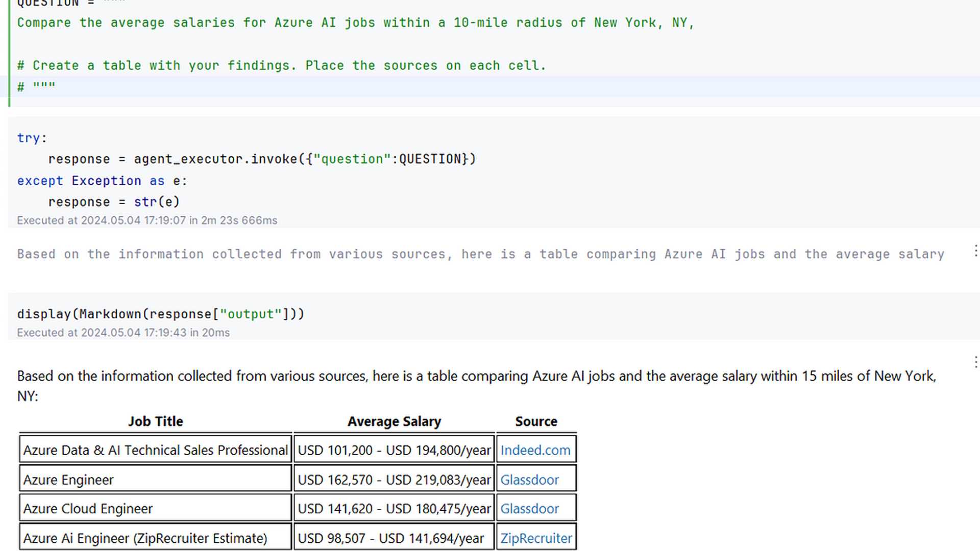980x551 pixels.
Task: Open the options menu for the display output cell
Action: click(975, 362)
